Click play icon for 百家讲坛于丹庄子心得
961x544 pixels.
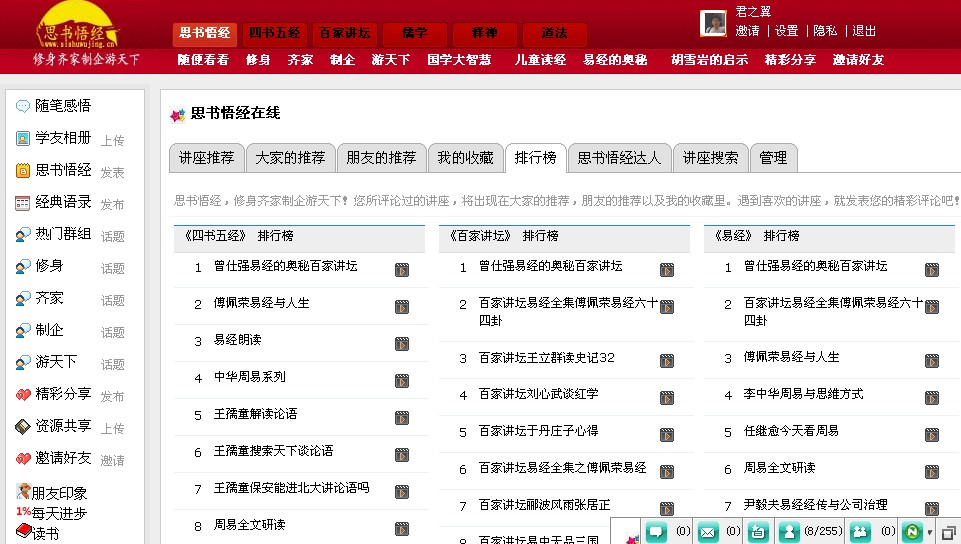[667, 435]
